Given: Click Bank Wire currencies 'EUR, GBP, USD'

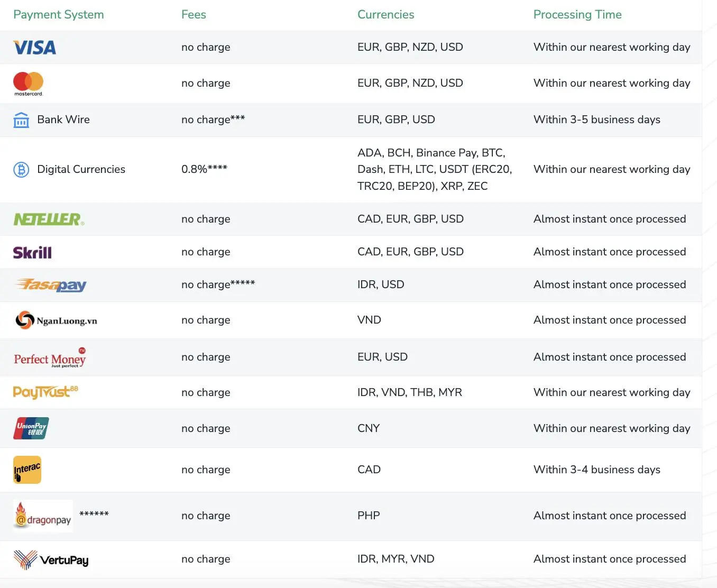Looking at the screenshot, I should click(396, 120).
